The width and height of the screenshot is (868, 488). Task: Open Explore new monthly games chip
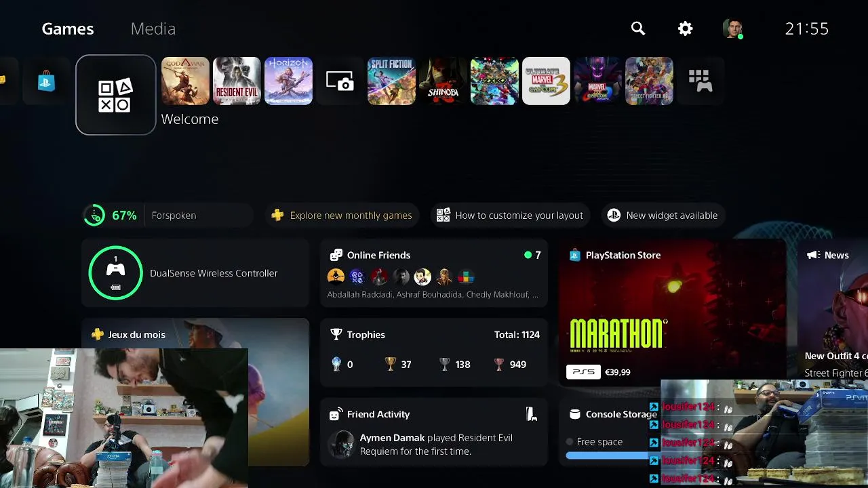(342, 216)
